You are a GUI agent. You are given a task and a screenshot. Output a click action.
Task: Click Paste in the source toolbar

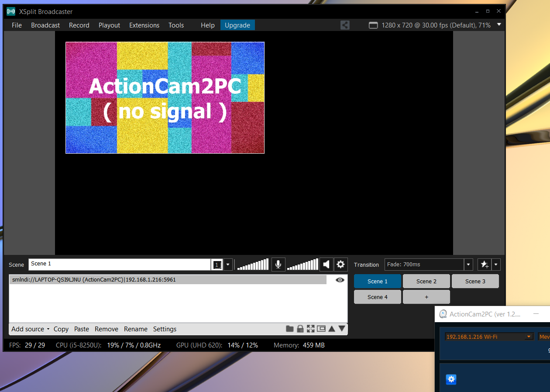point(82,329)
